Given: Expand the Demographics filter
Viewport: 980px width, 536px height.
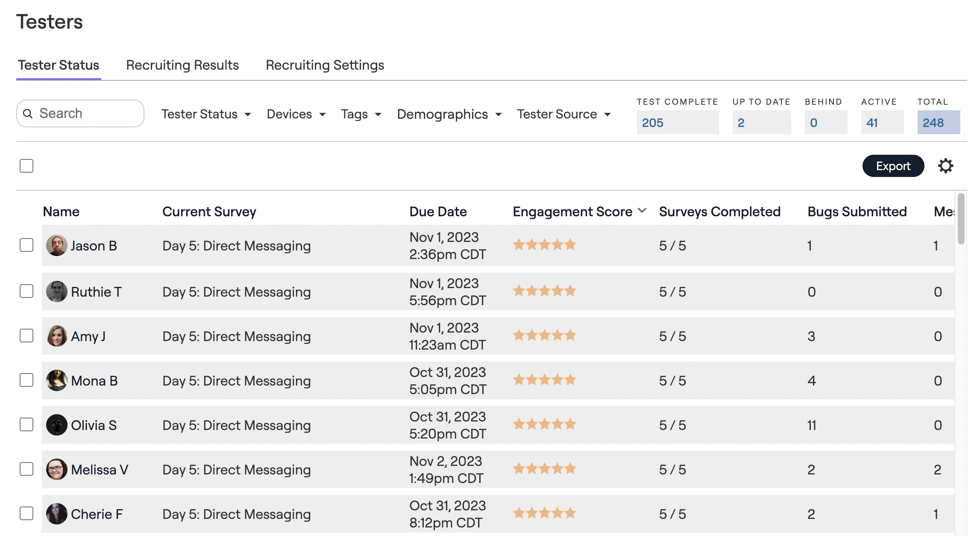Looking at the screenshot, I should [x=449, y=114].
